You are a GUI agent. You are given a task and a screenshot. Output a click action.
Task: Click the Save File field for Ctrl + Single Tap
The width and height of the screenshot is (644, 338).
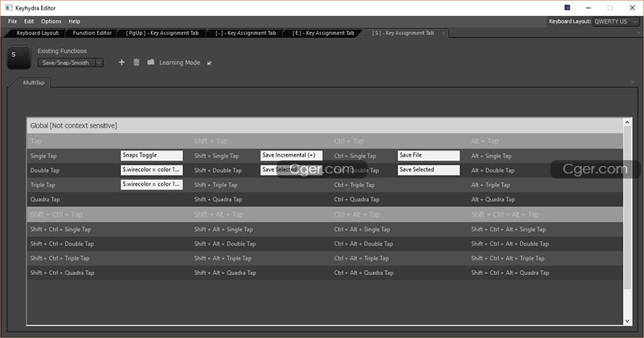point(428,155)
